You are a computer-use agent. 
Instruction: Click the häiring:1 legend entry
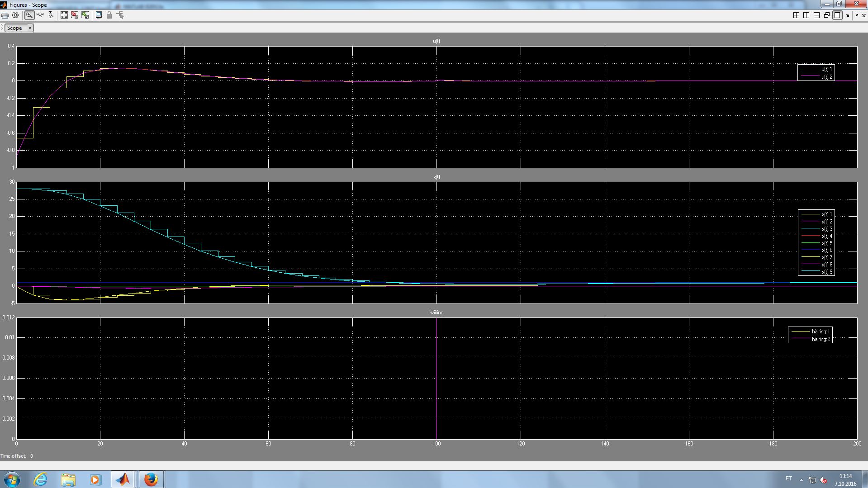[x=810, y=332]
